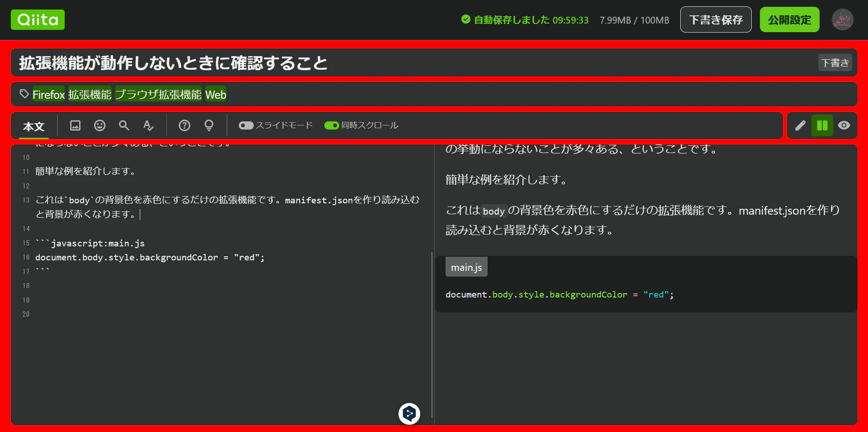
Task: Click the main.js filename label in preview
Action: click(x=466, y=268)
